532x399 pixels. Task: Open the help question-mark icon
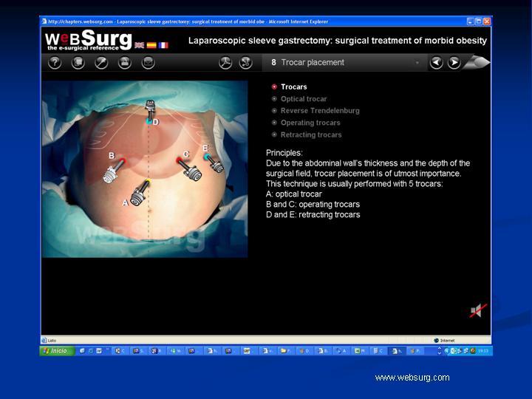55,63
